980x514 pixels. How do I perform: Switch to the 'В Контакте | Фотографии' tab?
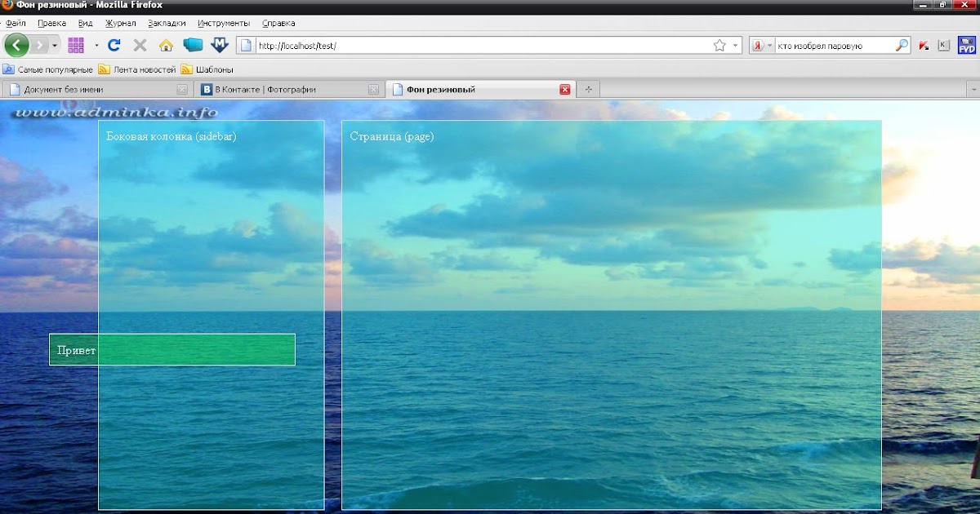(x=289, y=89)
